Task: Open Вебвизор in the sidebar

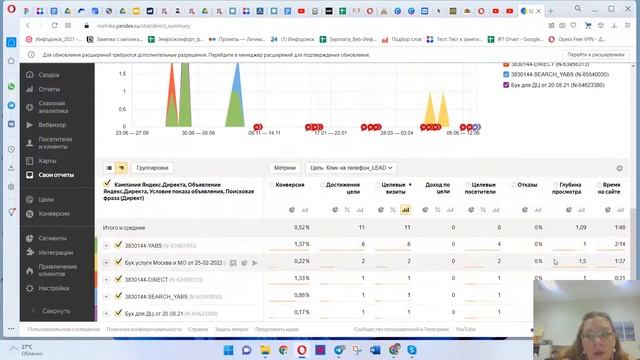Action: coord(52,125)
